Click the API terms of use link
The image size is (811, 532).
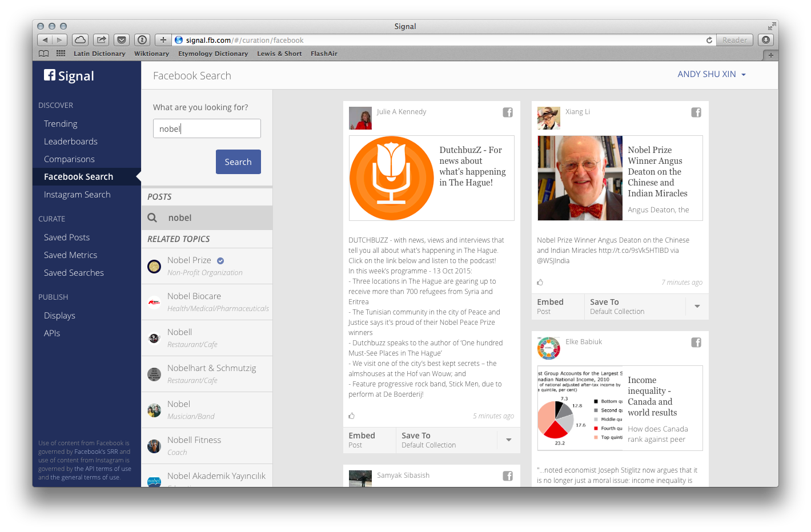pyautogui.click(x=102, y=469)
